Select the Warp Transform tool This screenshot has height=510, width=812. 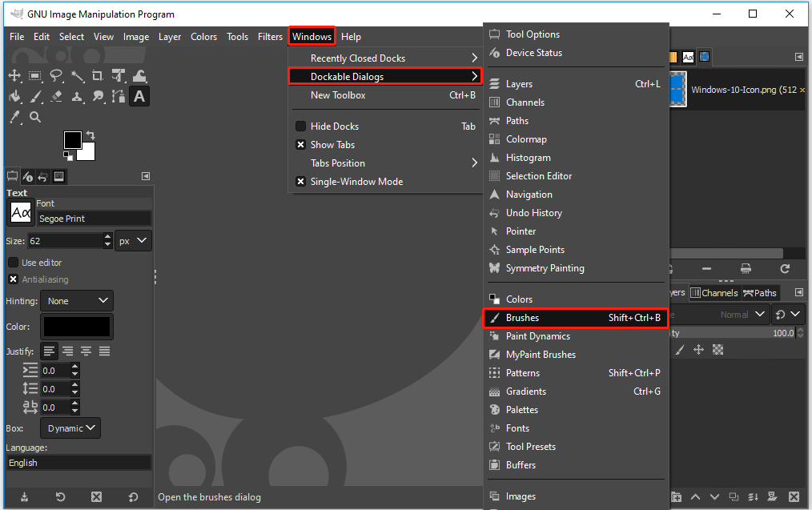click(139, 76)
